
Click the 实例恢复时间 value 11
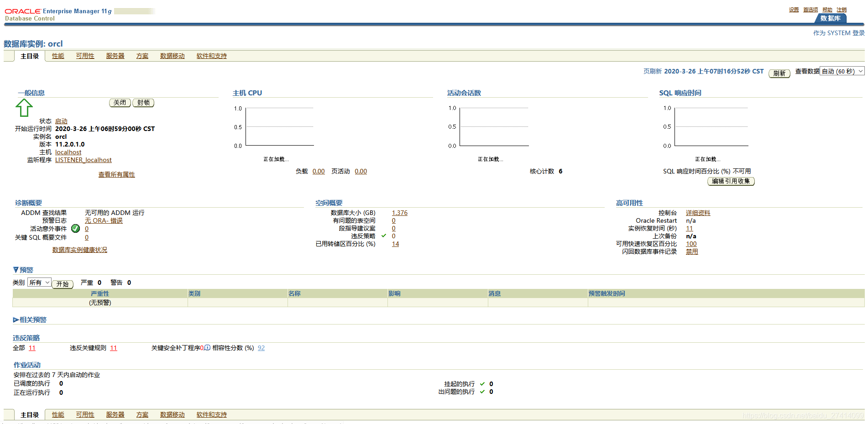pyautogui.click(x=690, y=228)
